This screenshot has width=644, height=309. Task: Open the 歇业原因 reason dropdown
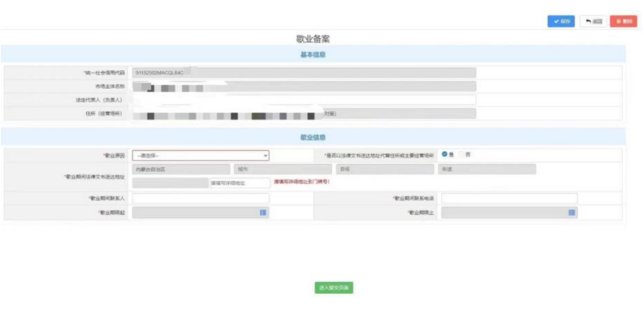[x=200, y=156]
